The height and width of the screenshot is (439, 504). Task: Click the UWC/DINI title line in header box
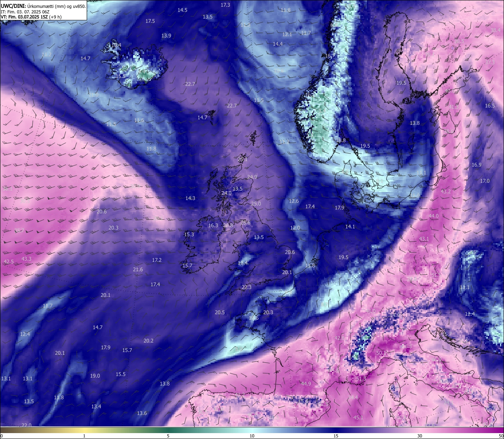click(x=43, y=6)
